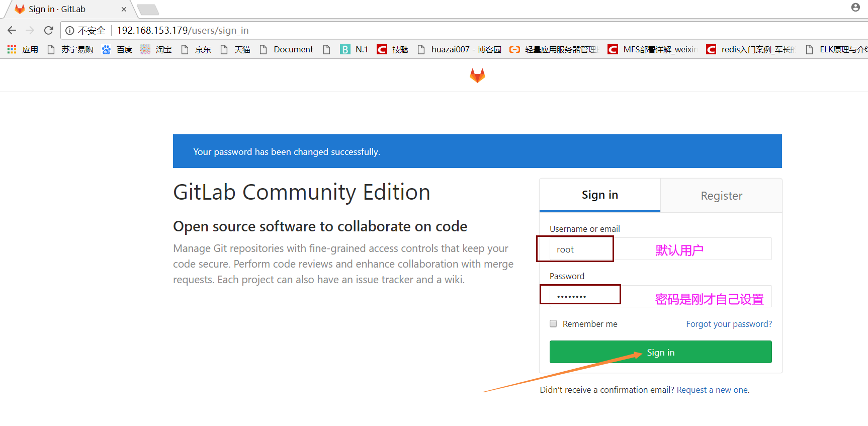The image size is (868, 426).
Task: Open the huazai007 - 博客园 bookmark
Action: (459, 49)
